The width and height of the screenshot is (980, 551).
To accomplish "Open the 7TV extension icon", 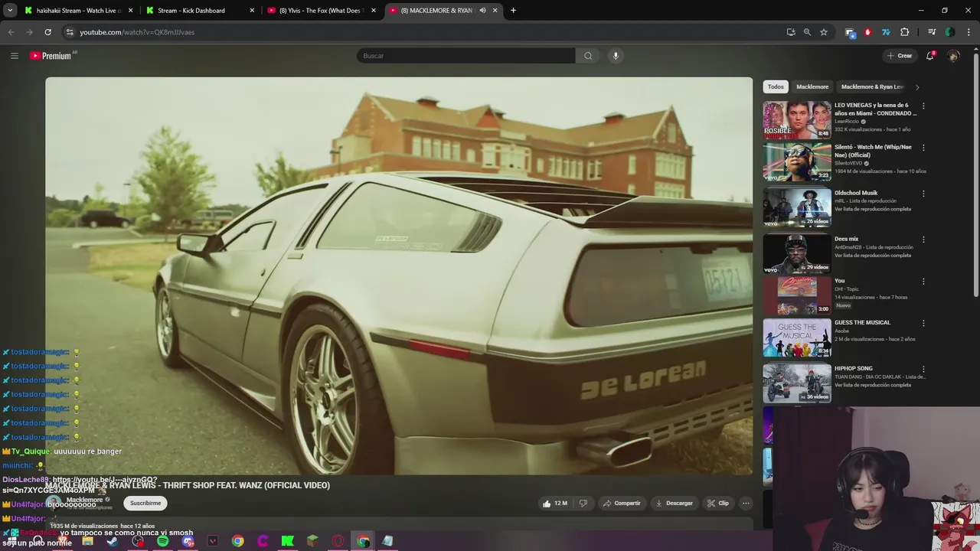I will 886,32.
